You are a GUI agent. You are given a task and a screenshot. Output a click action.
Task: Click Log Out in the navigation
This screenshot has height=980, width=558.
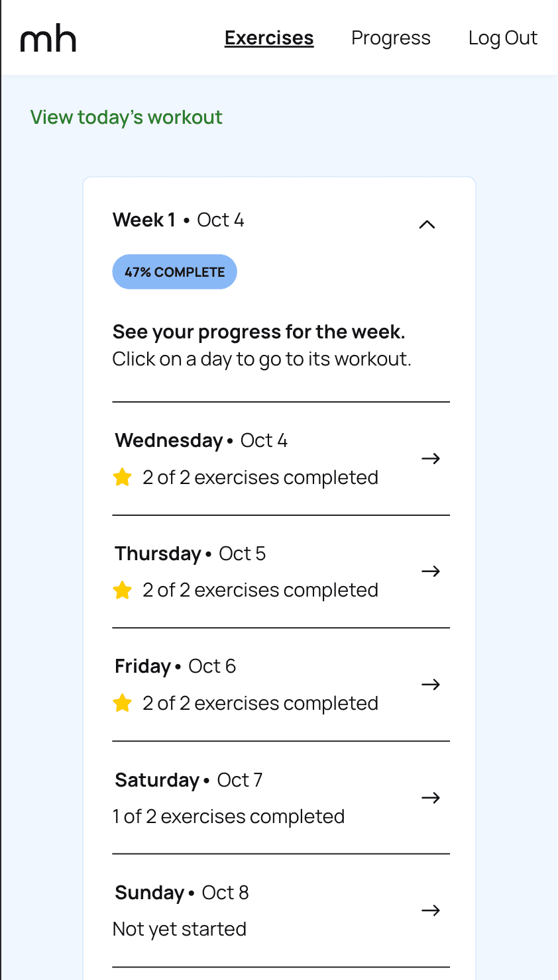[x=503, y=38]
